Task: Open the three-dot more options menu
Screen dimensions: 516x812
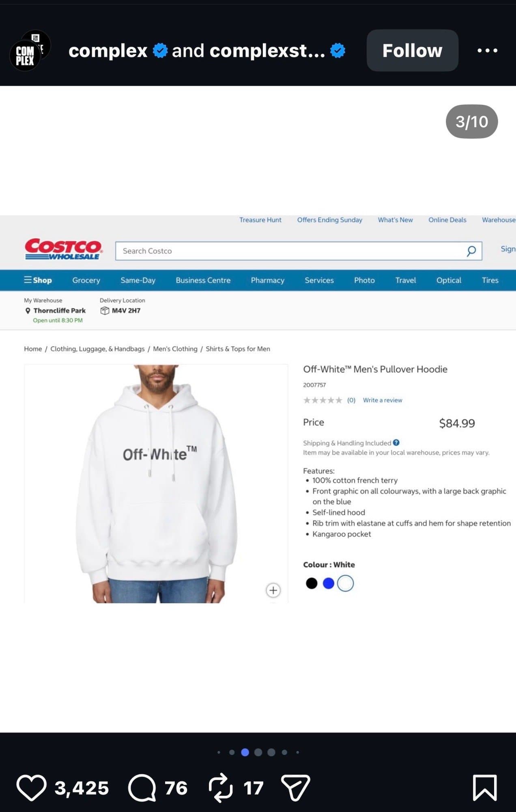Action: (x=487, y=50)
